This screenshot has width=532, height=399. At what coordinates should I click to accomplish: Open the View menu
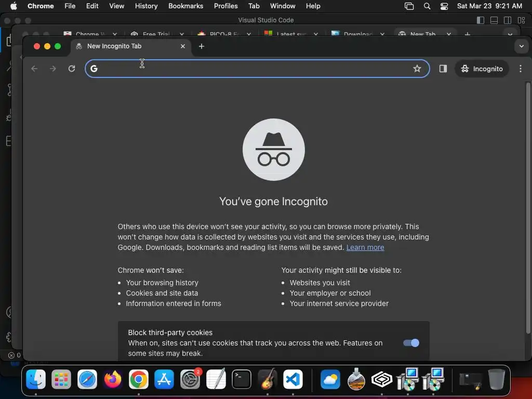point(116,6)
